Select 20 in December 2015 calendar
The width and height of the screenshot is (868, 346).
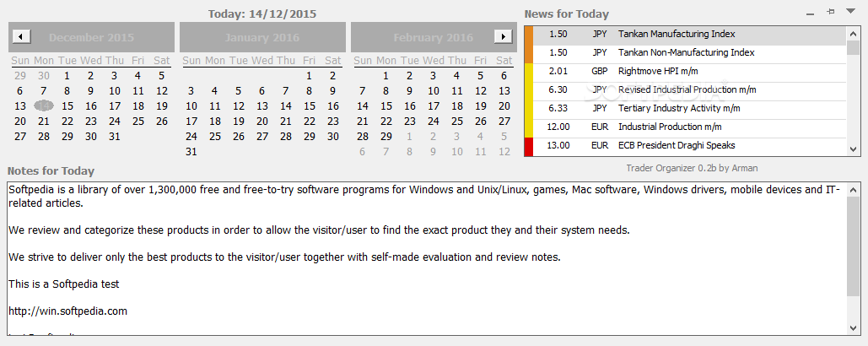click(x=20, y=122)
